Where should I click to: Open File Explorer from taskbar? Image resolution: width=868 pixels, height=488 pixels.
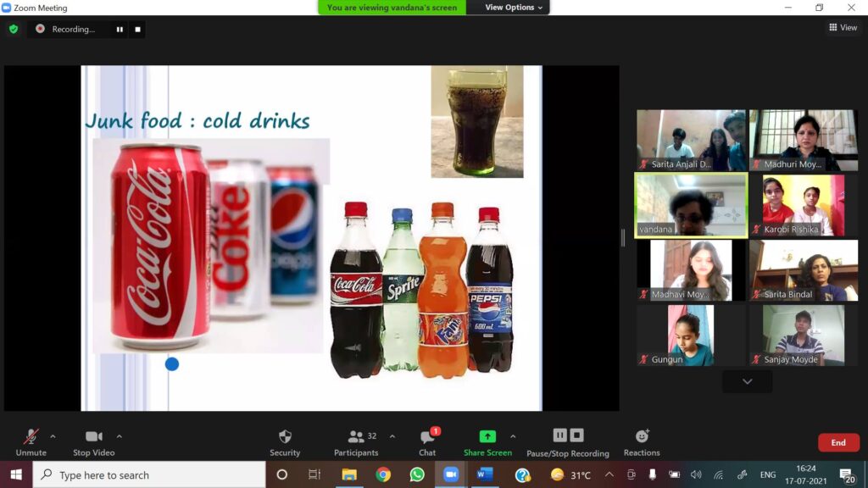coord(348,474)
